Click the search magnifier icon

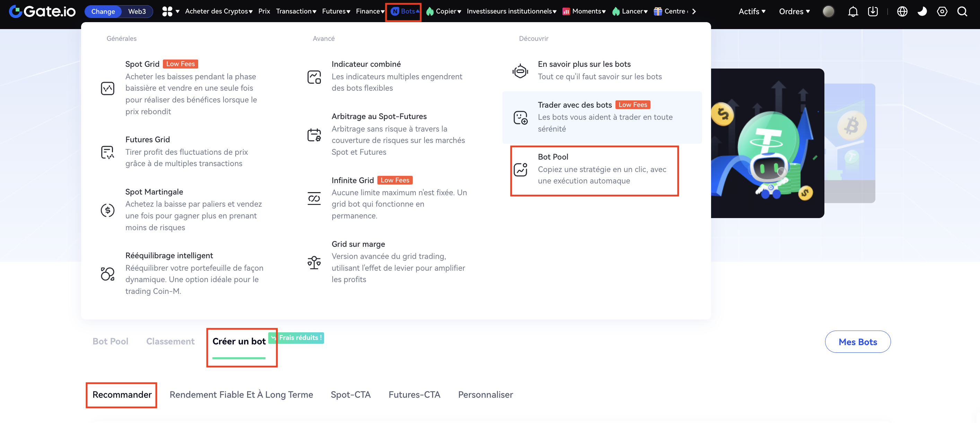tap(962, 11)
